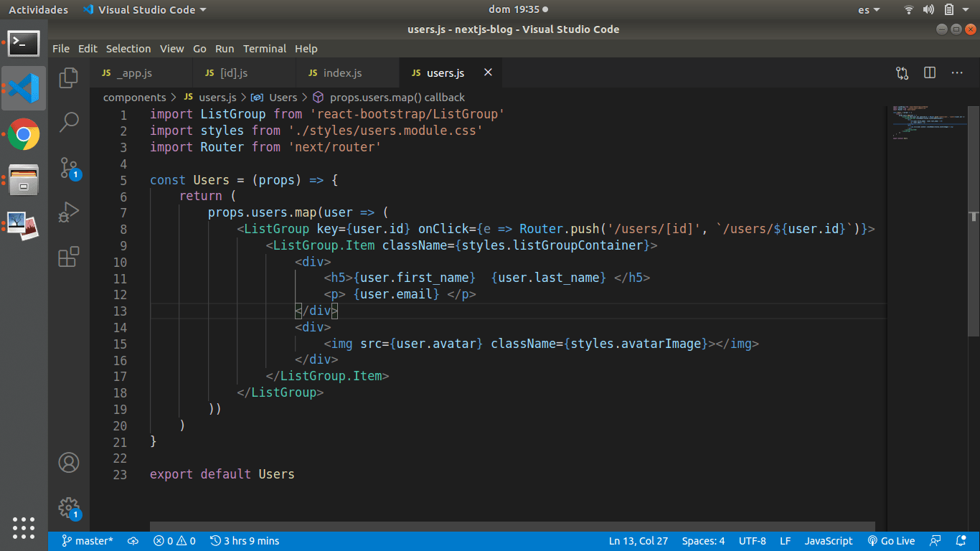Click the JavaScript language mode button
980x551 pixels.
point(828,541)
